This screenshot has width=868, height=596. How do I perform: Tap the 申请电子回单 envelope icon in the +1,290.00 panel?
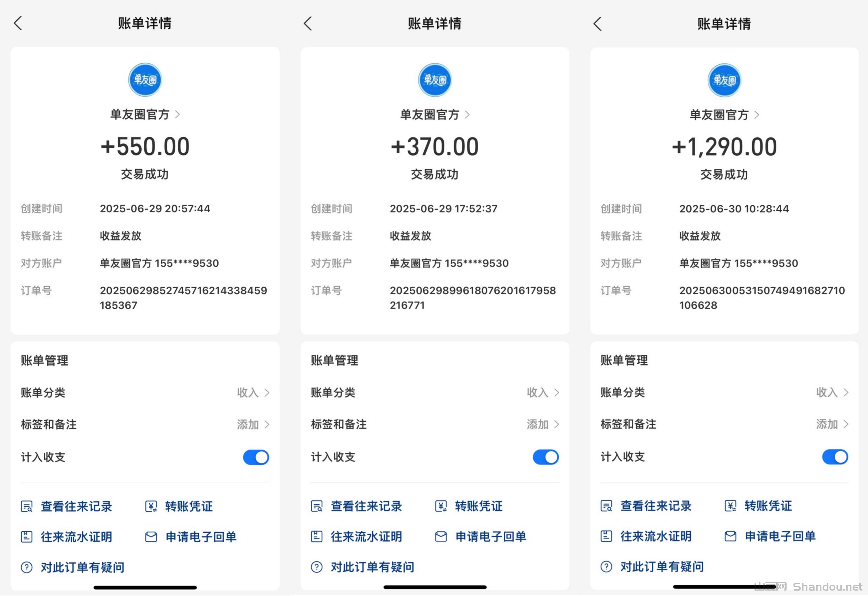[x=730, y=536]
